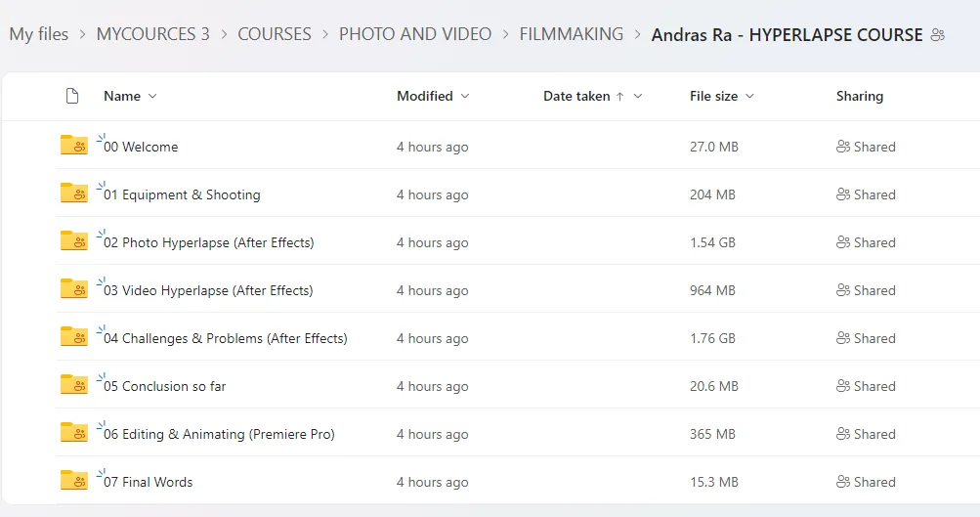Expand the Date taken column options
Screen dimensions: 980x517
[638, 97]
